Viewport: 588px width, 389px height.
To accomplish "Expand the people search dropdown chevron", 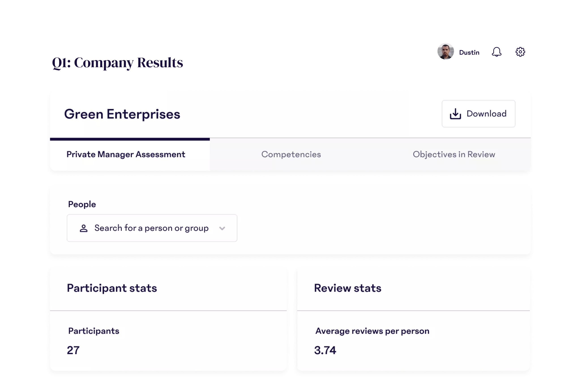I will click(x=222, y=228).
